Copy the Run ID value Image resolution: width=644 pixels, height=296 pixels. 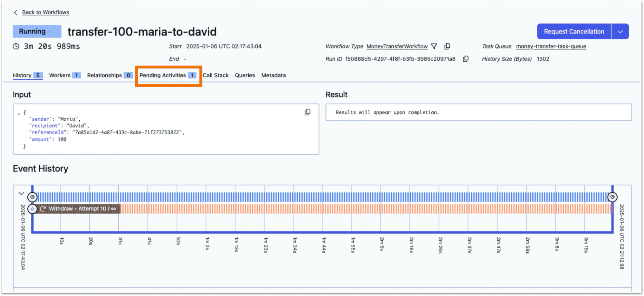[x=466, y=59]
